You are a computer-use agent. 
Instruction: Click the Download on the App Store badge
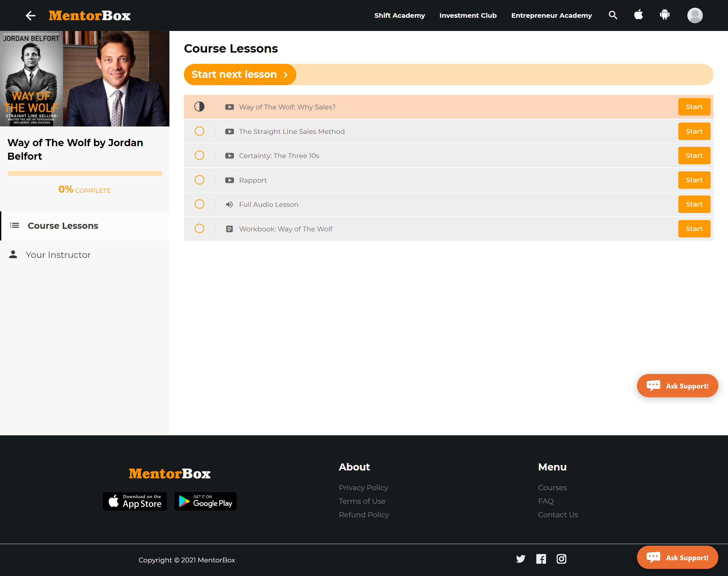(135, 501)
